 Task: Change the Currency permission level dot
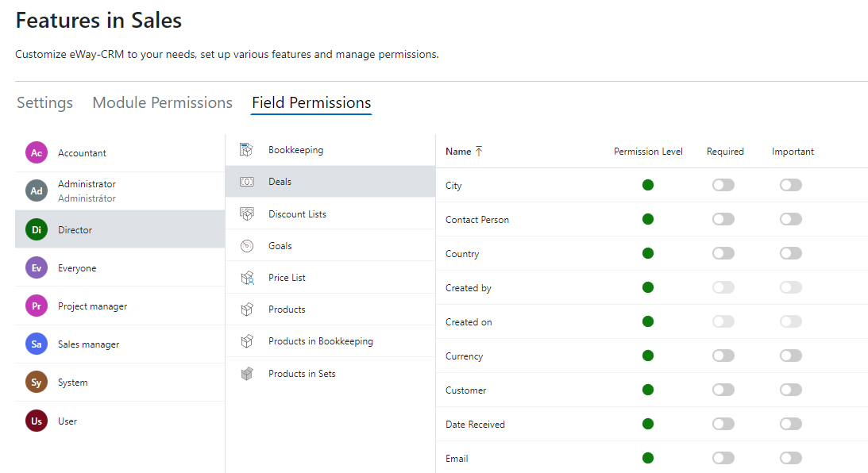pos(648,356)
